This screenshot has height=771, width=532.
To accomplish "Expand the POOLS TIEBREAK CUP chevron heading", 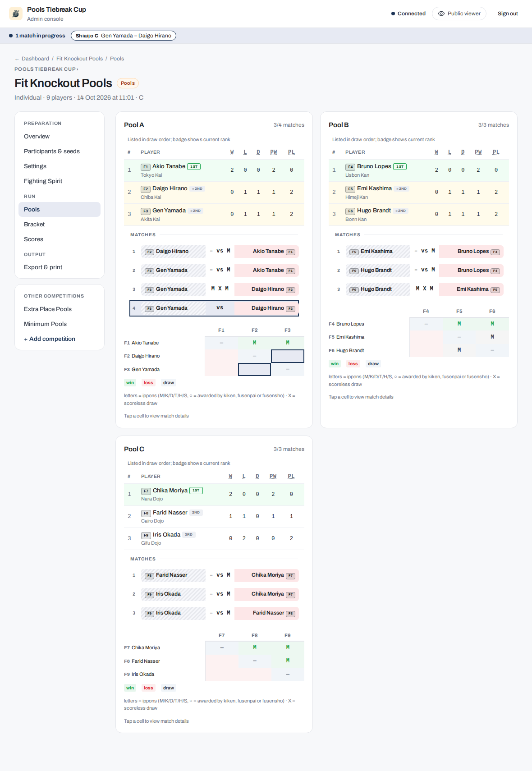I will click(46, 69).
